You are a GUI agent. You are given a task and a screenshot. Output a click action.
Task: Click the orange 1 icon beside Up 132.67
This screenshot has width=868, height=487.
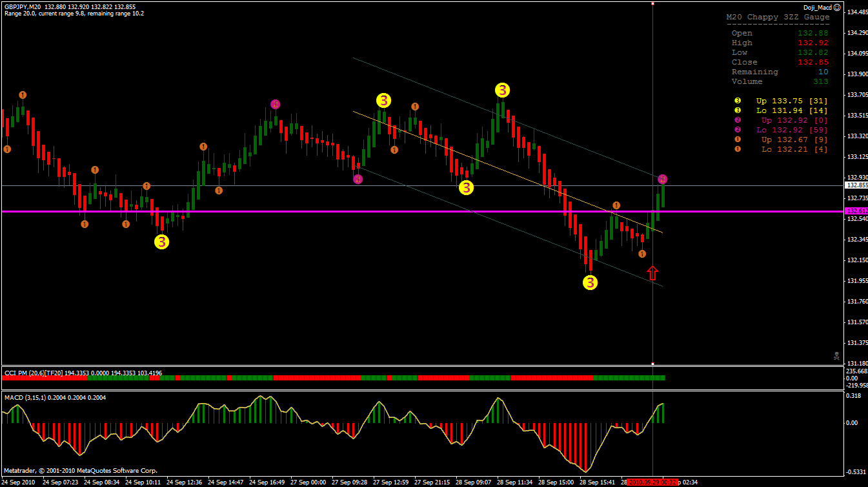tap(738, 140)
